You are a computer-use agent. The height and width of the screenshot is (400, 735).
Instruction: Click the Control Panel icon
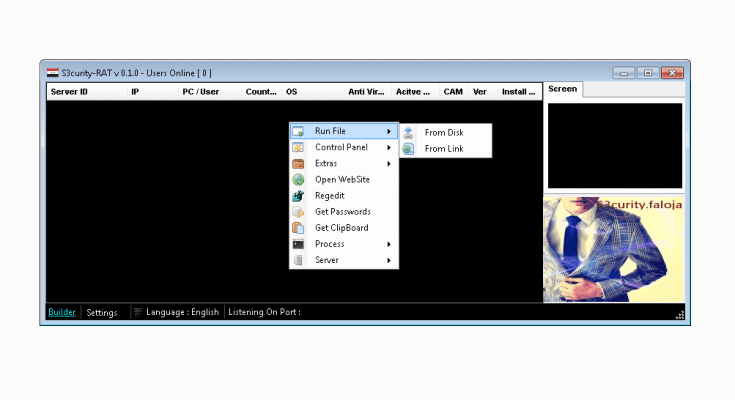[298, 148]
